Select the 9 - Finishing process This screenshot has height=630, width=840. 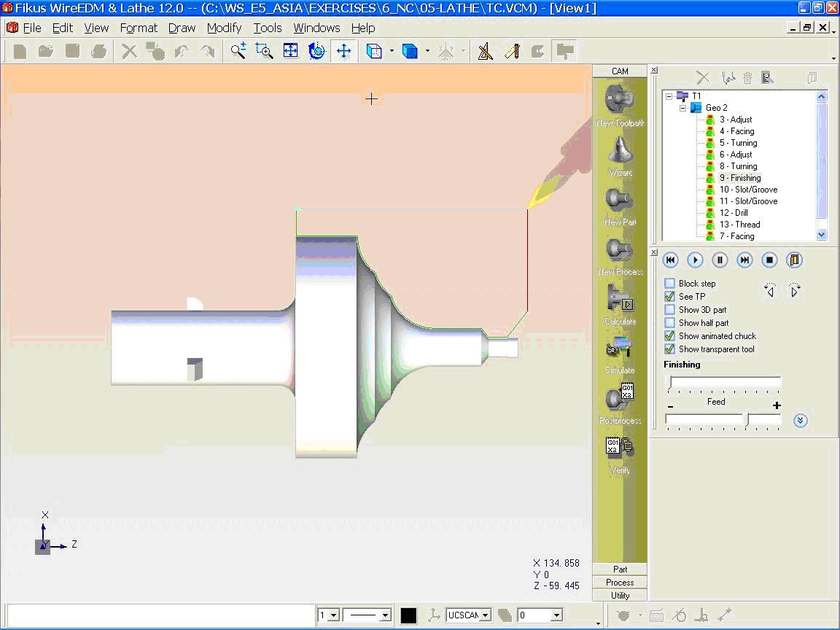[x=740, y=178]
